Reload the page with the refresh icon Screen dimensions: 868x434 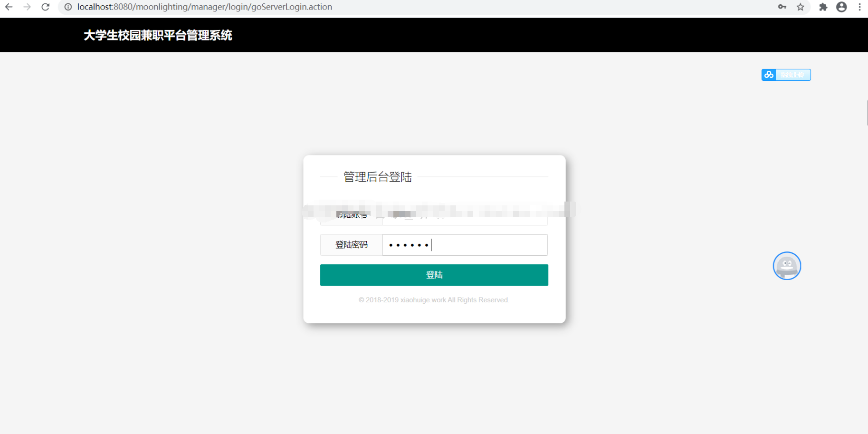(46, 7)
